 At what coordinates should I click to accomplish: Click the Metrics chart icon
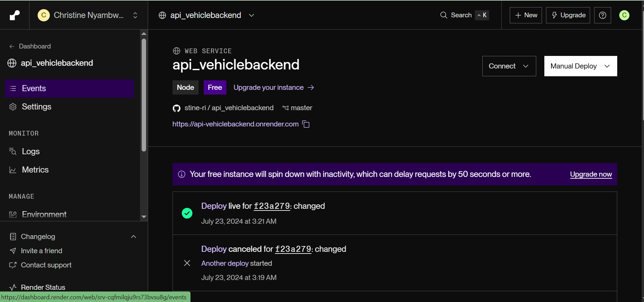pos(13,170)
